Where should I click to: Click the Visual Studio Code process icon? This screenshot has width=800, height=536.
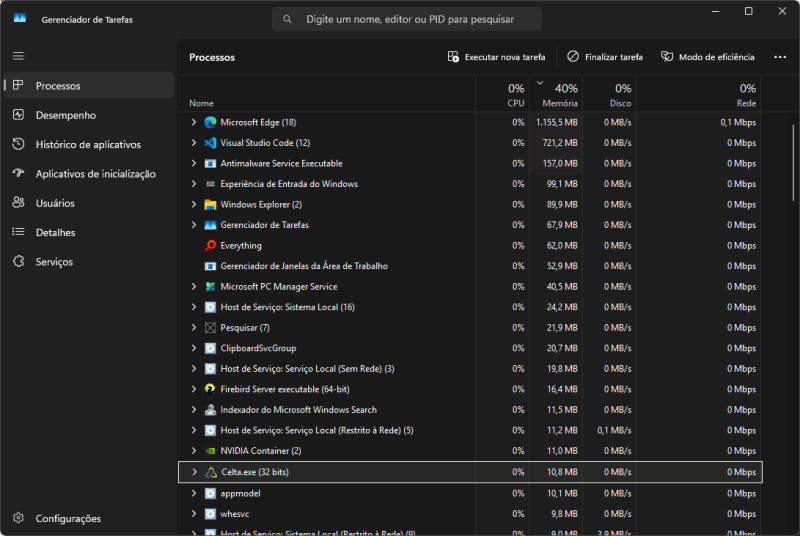tap(210, 143)
